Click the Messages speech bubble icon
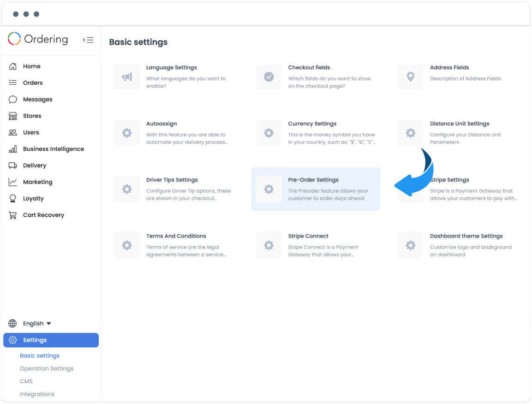 coord(13,100)
